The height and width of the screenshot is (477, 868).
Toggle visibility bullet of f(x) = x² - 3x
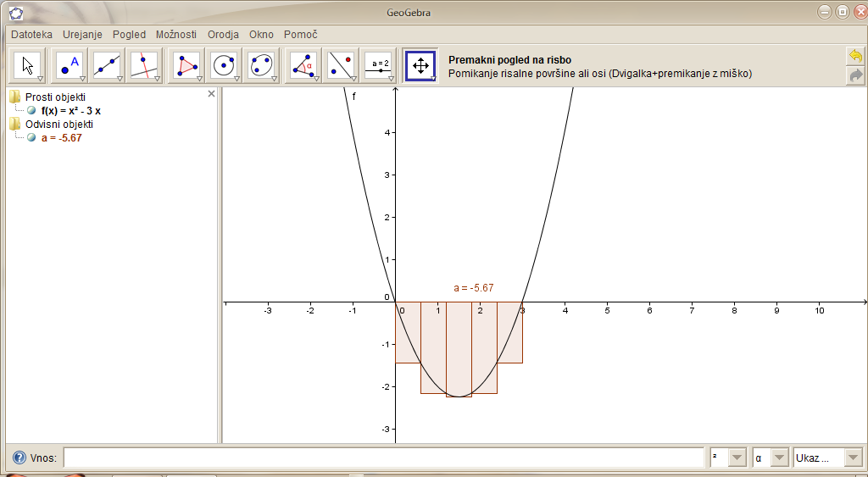coord(31,110)
